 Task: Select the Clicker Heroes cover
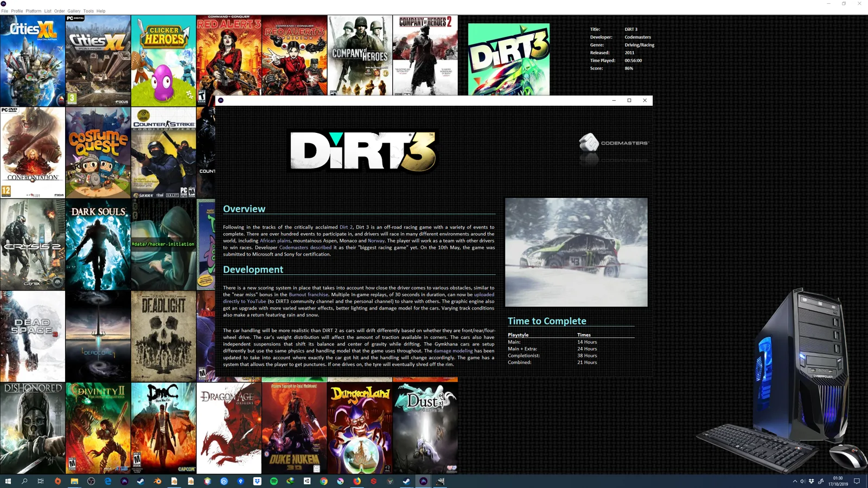click(x=164, y=60)
